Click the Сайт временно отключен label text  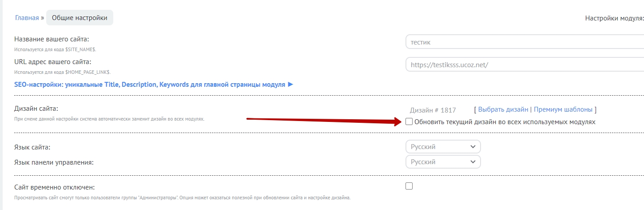[x=55, y=187]
